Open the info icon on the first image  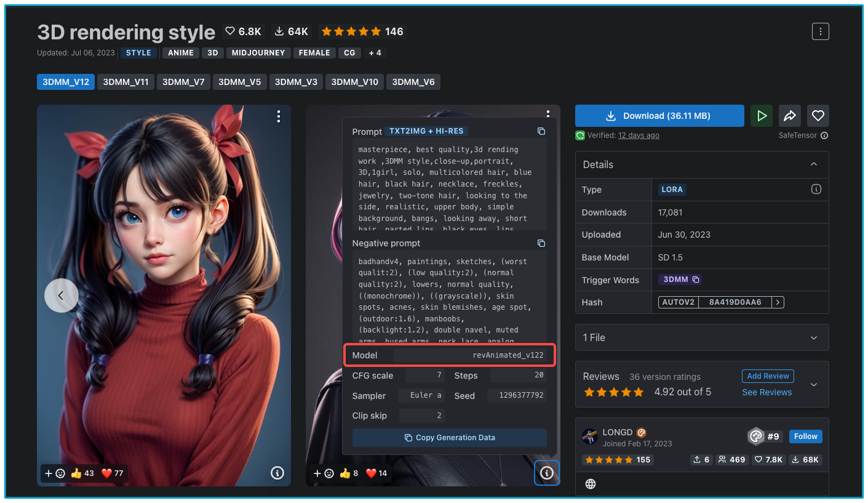[x=277, y=473]
